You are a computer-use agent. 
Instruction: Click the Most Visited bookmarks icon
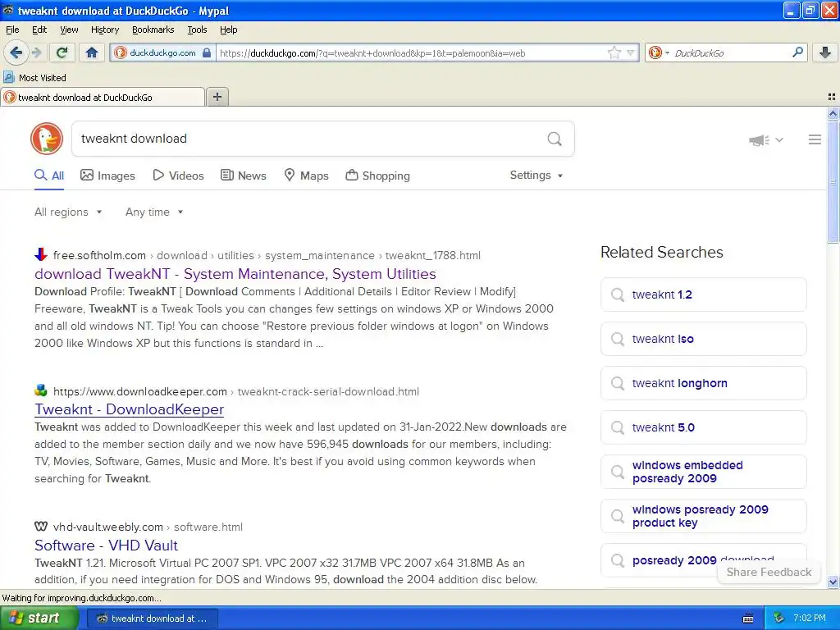pyautogui.click(x=8, y=77)
